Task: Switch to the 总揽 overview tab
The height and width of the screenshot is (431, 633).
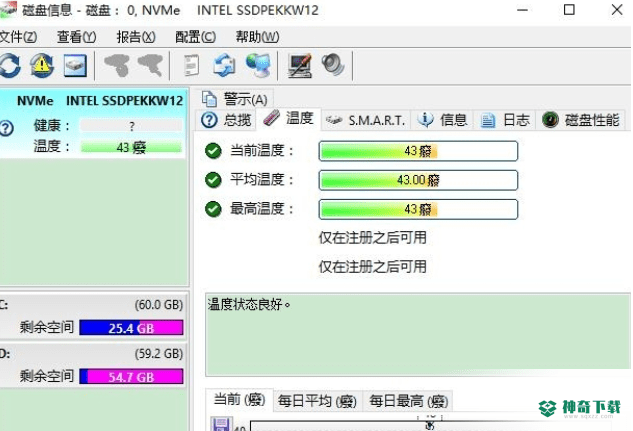Action: [226, 120]
